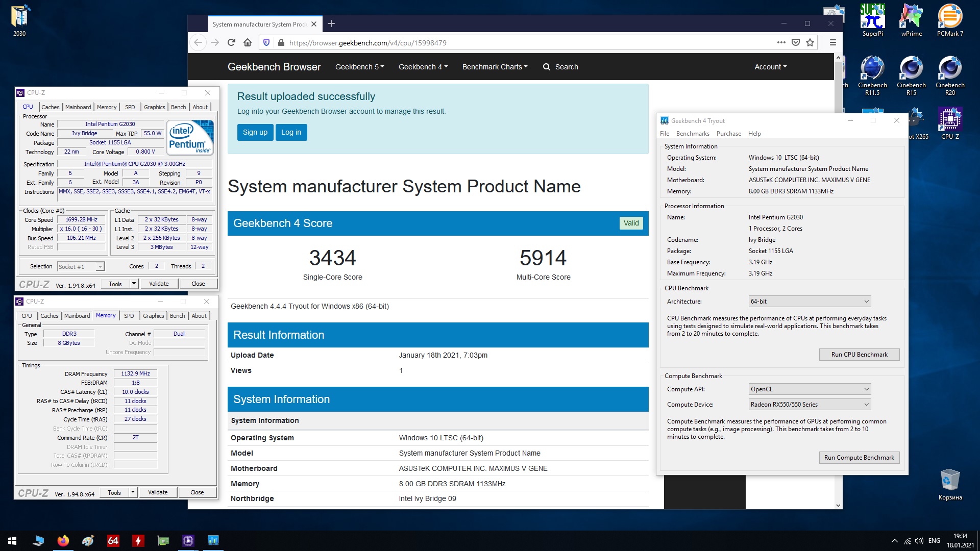This screenshot has width=980, height=551.
Task: Open the red lightning app in taskbar
Action: click(138, 541)
